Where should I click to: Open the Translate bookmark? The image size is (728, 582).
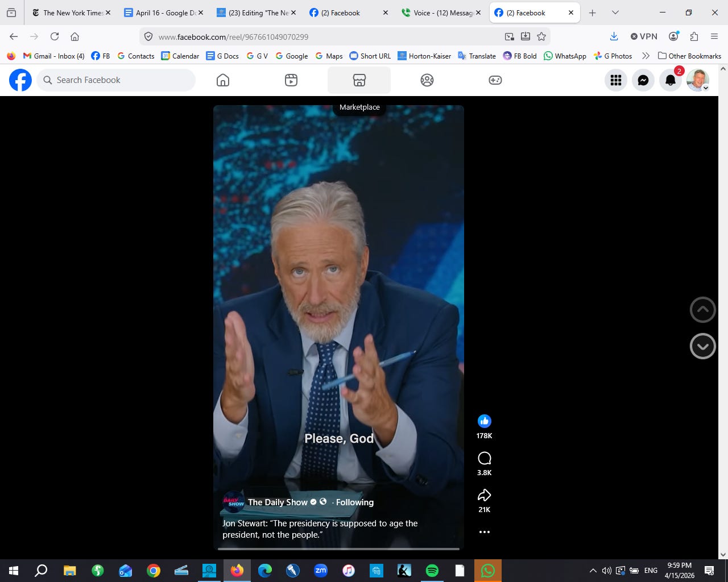tap(477, 56)
